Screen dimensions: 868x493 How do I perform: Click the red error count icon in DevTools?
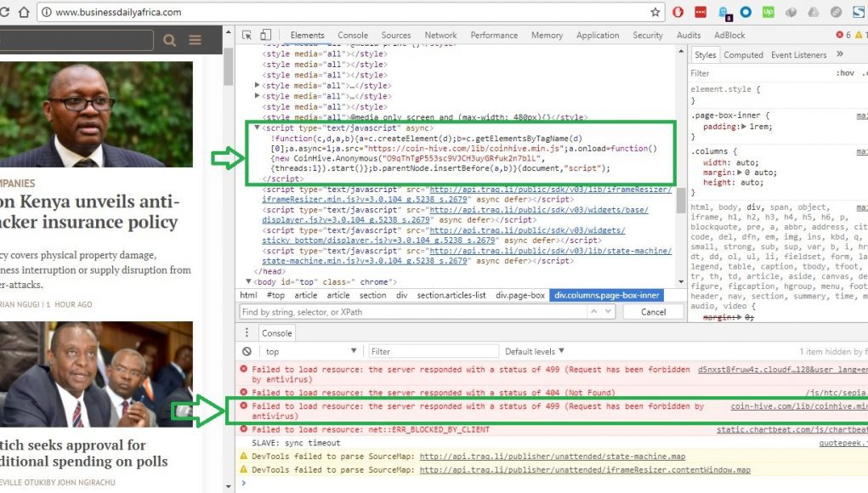click(x=840, y=35)
